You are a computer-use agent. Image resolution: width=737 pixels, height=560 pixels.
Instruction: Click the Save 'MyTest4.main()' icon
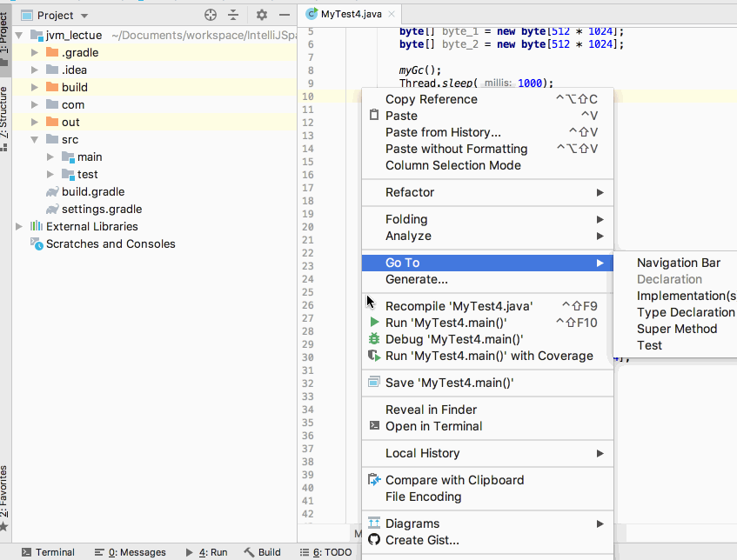pos(374,382)
